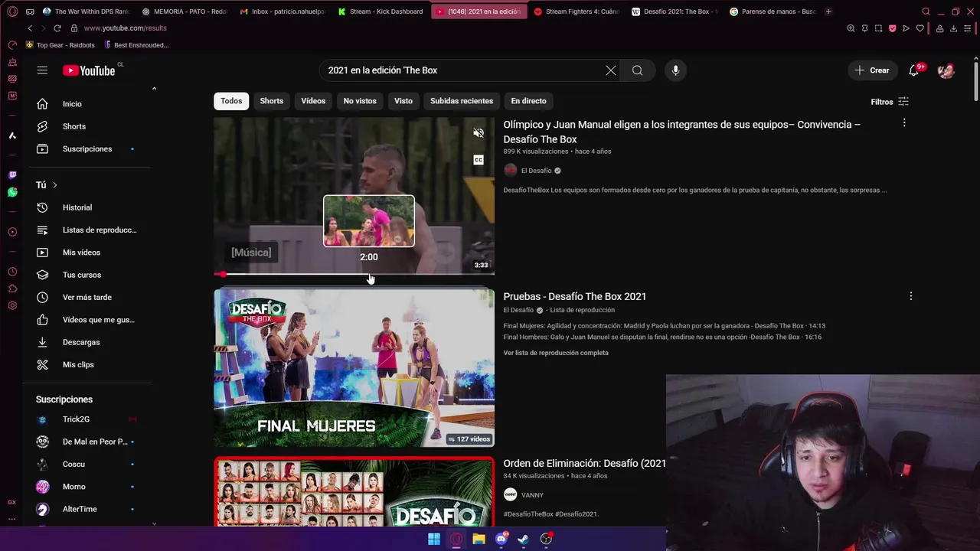Click Ver lista de reproducción completa
The height and width of the screenshot is (551, 980).
(x=556, y=353)
